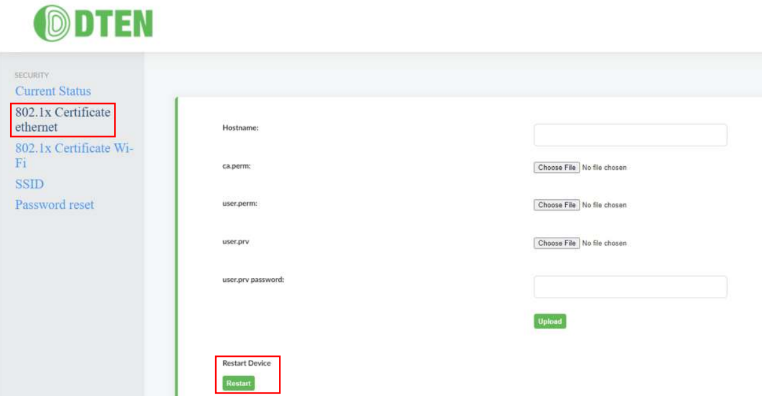
Task: Click No file chosen beside user.prv
Action: click(x=604, y=243)
